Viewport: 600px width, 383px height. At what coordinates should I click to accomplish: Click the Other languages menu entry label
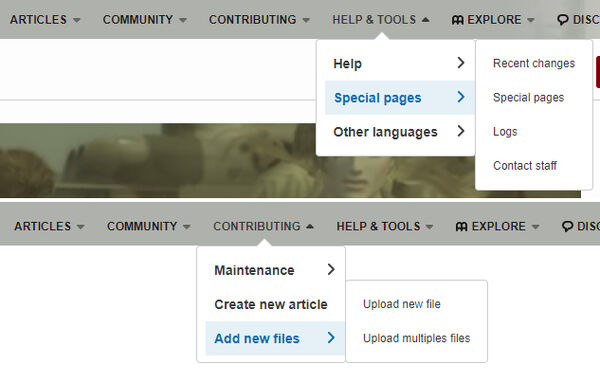click(x=385, y=132)
